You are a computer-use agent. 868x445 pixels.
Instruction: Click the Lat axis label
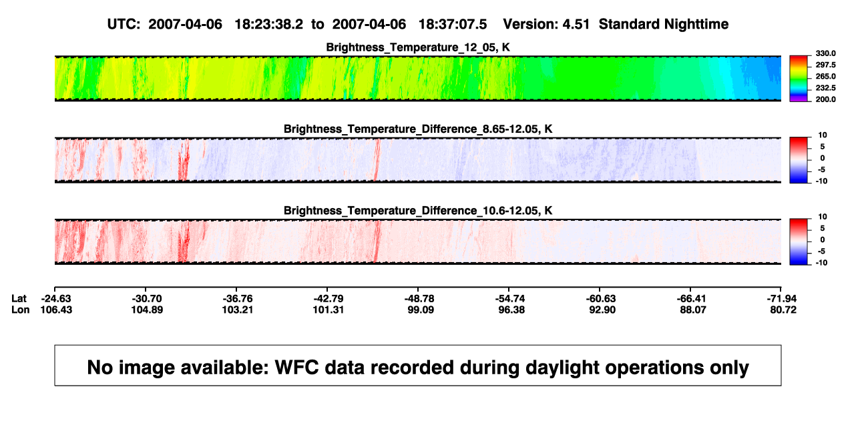[19, 298]
